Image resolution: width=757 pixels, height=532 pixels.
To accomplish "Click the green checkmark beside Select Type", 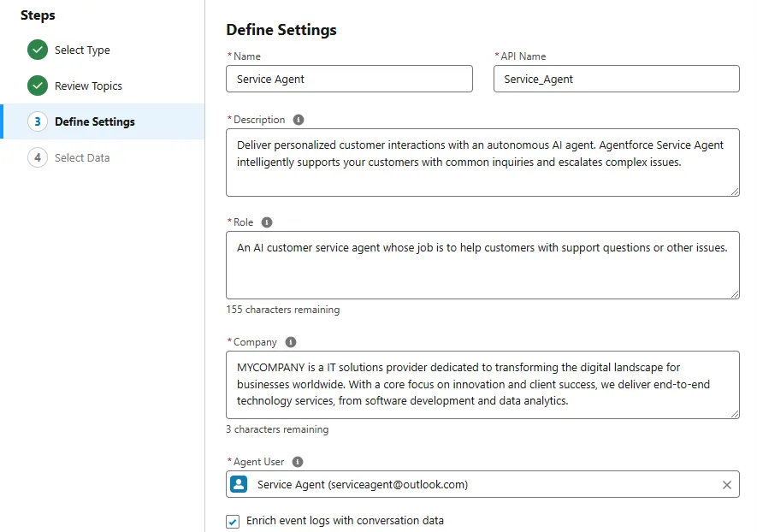I will (37, 50).
